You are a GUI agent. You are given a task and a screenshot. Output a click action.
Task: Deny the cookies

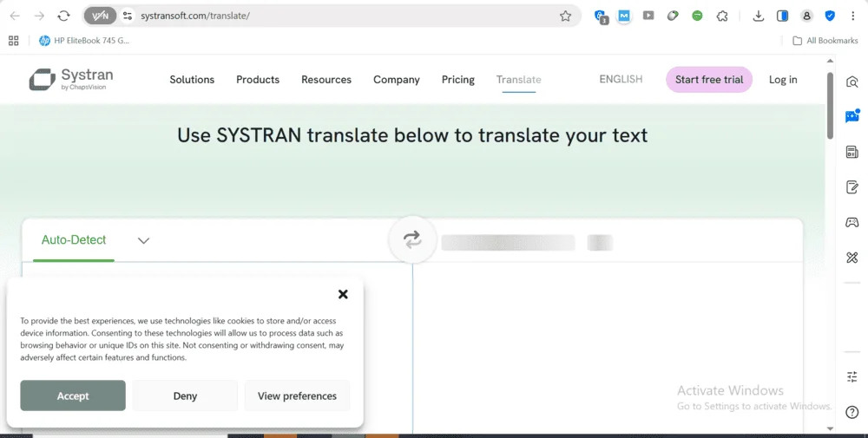click(x=185, y=396)
